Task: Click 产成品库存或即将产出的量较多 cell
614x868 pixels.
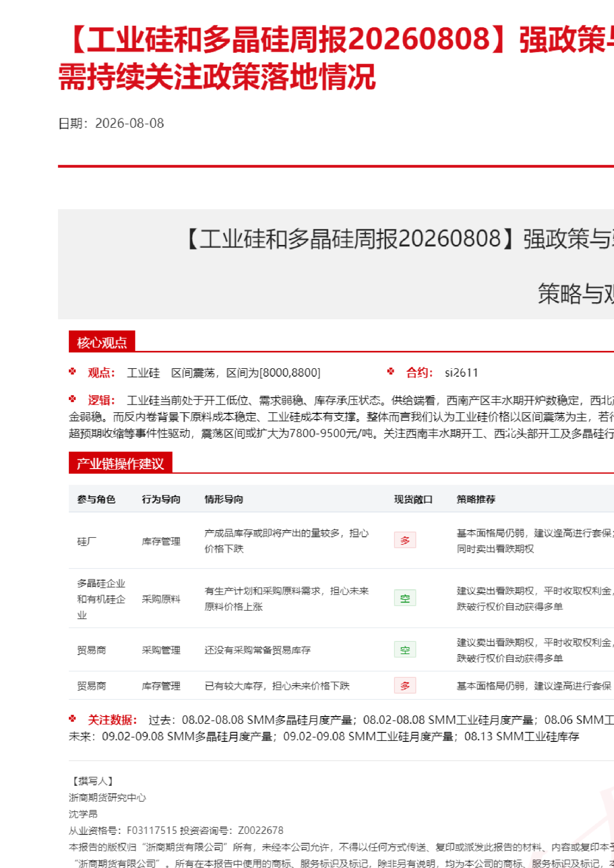Action: (287, 541)
